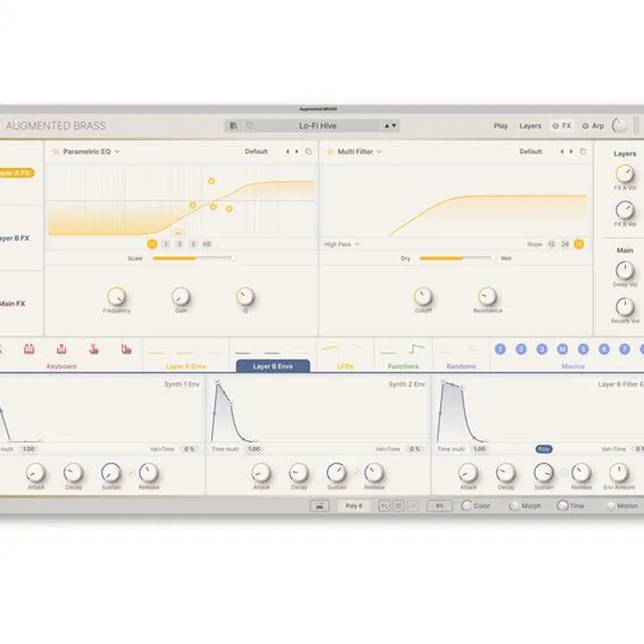Select EQ band 1 button
Viewport: 644px width, 644px height.
pos(166,244)
